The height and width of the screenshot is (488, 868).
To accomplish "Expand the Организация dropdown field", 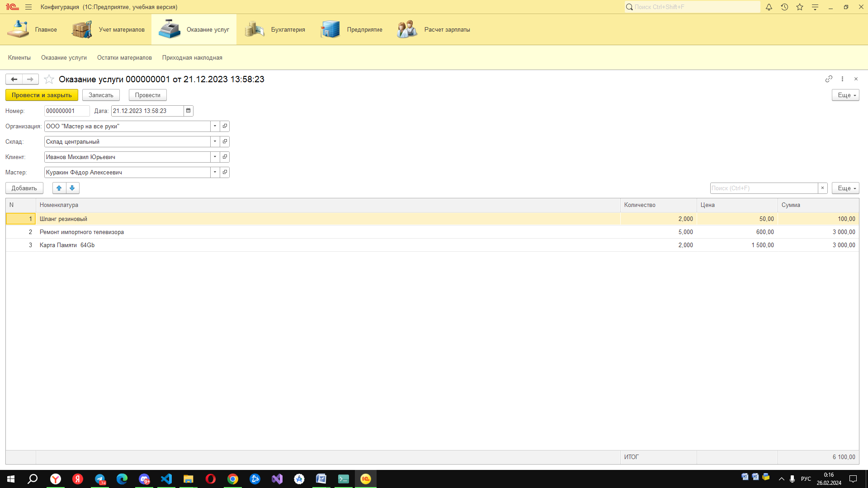I will pyautogui.click(x=214, y=126).
